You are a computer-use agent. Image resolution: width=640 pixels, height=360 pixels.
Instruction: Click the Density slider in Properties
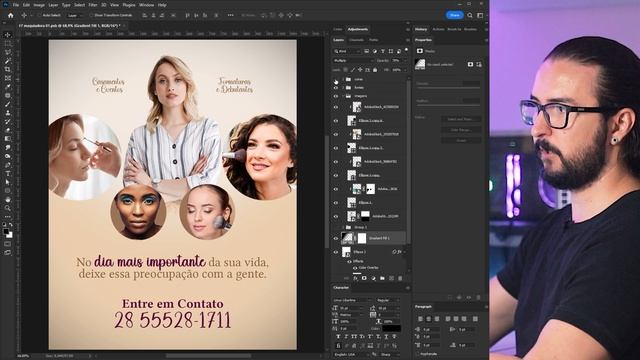click(x=448, y=87)
